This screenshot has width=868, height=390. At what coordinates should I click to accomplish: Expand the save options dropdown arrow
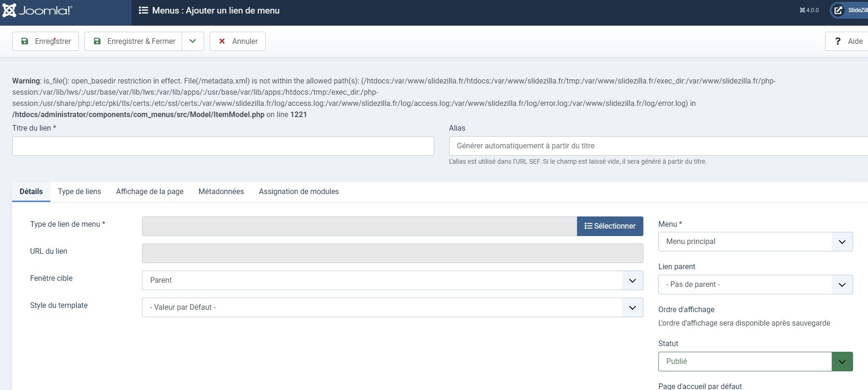(193, 41)
